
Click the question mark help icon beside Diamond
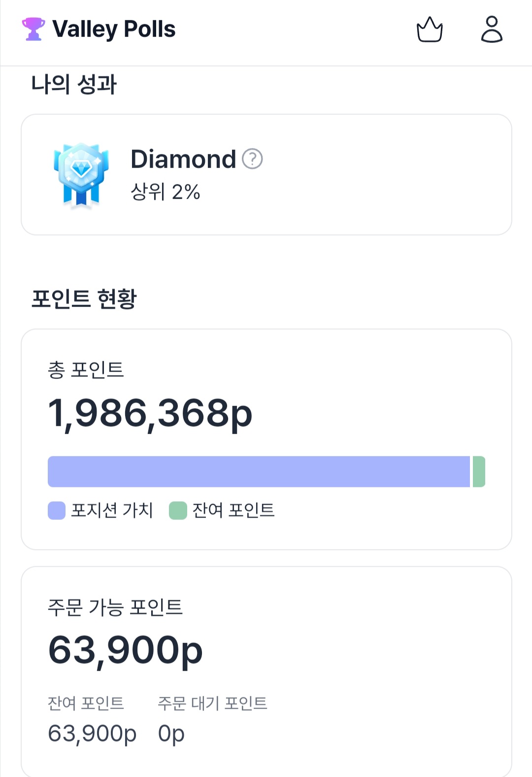click(253, 159)
